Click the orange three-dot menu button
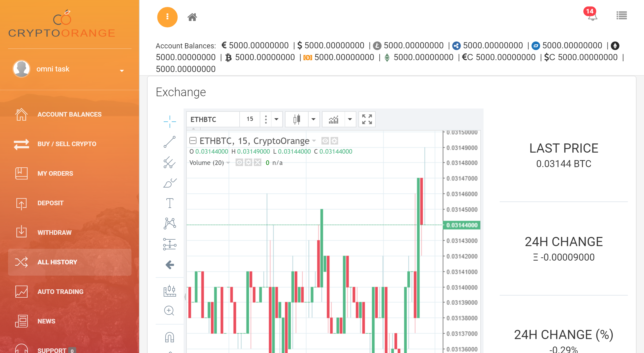Viewport: 644px width, 353px height. coord(167,17)
